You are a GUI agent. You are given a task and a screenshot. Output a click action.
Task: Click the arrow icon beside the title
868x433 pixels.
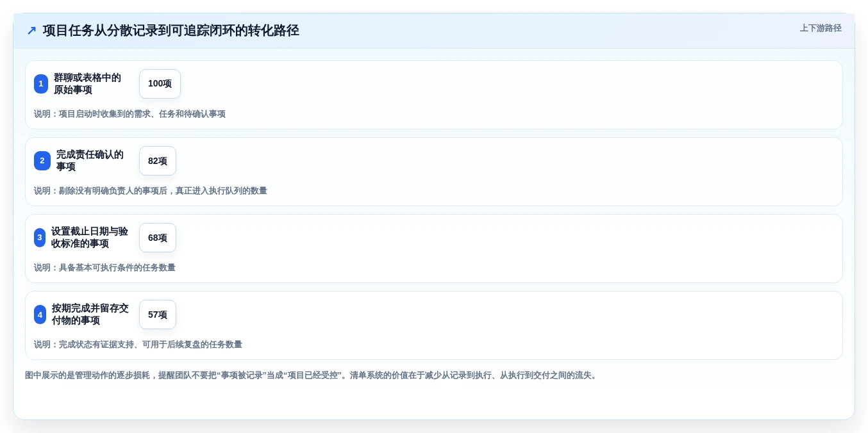pos(31,31)
